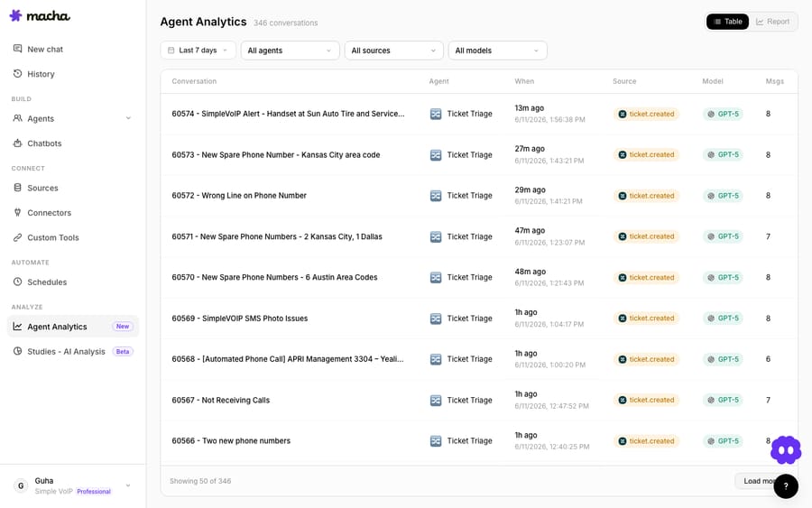Expand the Guha account menu chevron
The height and width of the screenshot is (508, 812).
tap(128, 485)
